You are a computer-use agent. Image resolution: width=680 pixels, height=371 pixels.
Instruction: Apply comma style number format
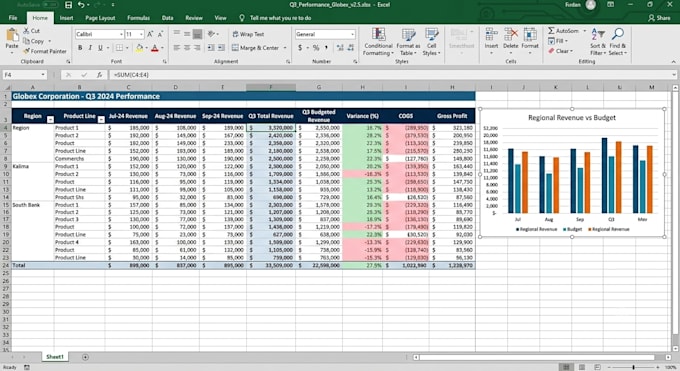click(x=326, y=48)
